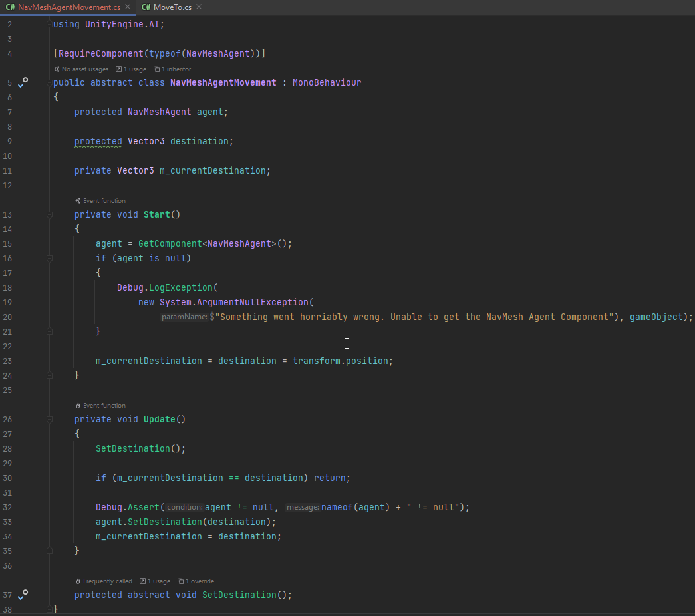Collapse the Start method fold on line 13

[49, 214]
